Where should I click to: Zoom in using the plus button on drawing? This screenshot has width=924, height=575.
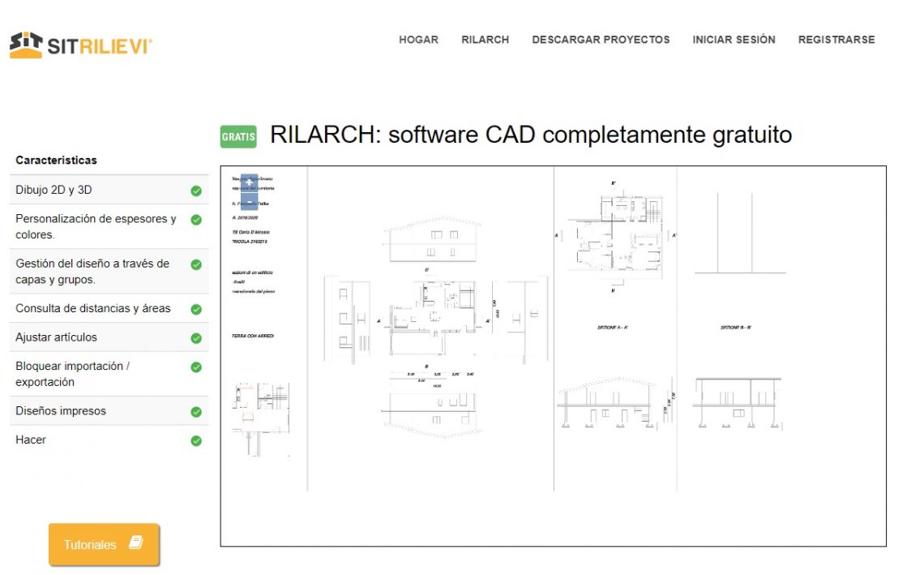pos(250,183)
